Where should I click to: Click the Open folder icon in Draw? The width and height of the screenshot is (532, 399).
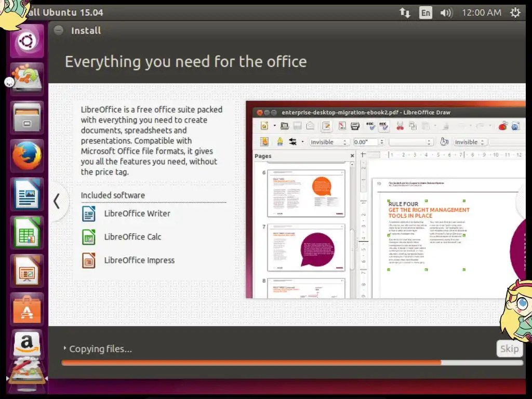(284, 126)
